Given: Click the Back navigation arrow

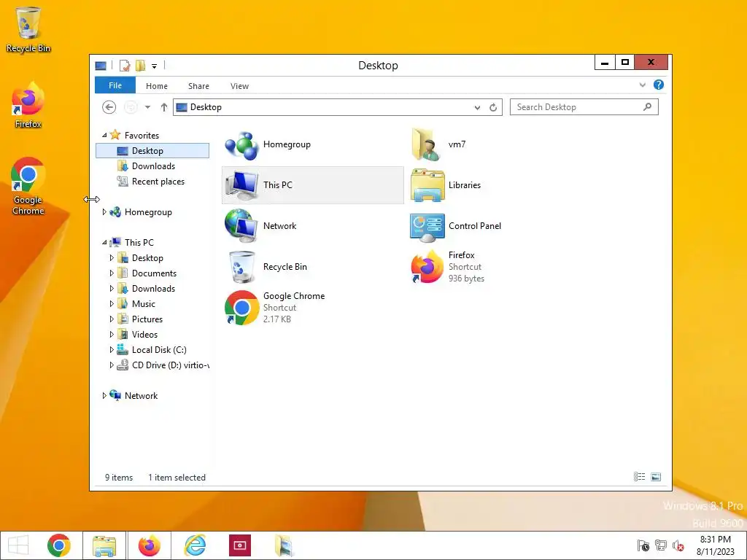Looking at the screenshot, I should point(109,107).
